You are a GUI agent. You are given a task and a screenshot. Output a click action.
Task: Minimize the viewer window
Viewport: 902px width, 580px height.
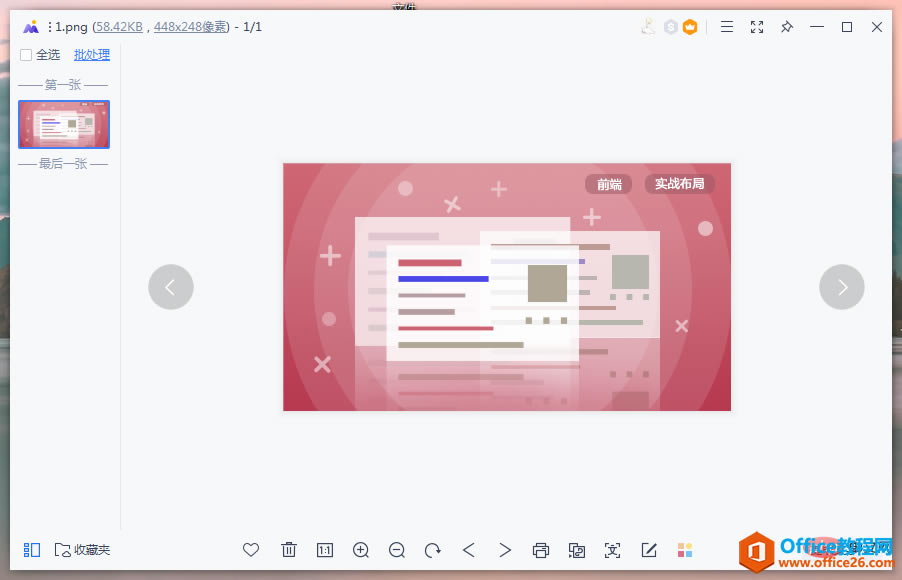coord(817,26)
